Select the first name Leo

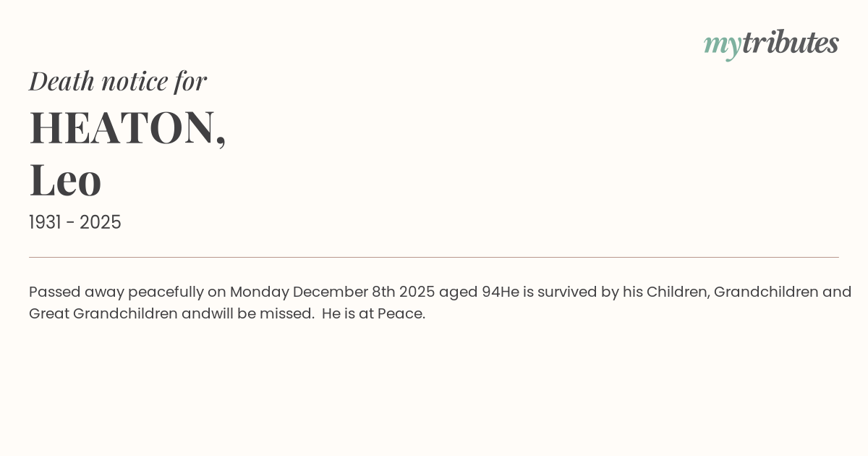[65, 180]
